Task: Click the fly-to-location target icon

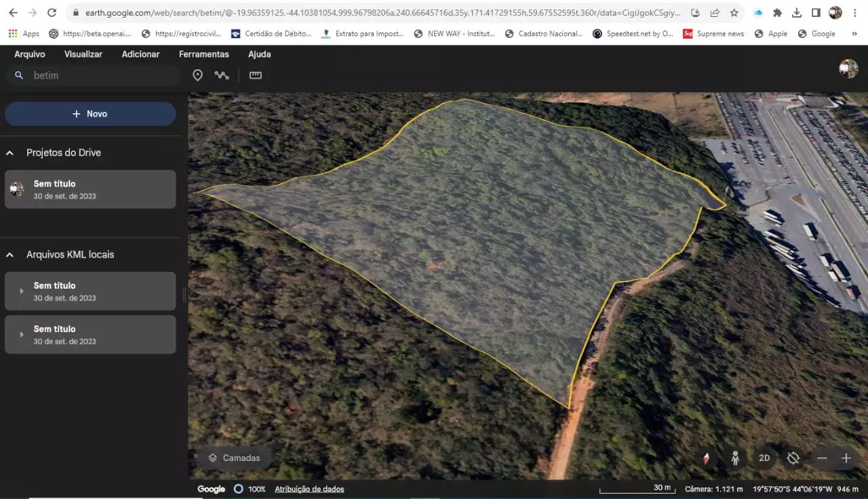Action: click(x=793, y=458)
